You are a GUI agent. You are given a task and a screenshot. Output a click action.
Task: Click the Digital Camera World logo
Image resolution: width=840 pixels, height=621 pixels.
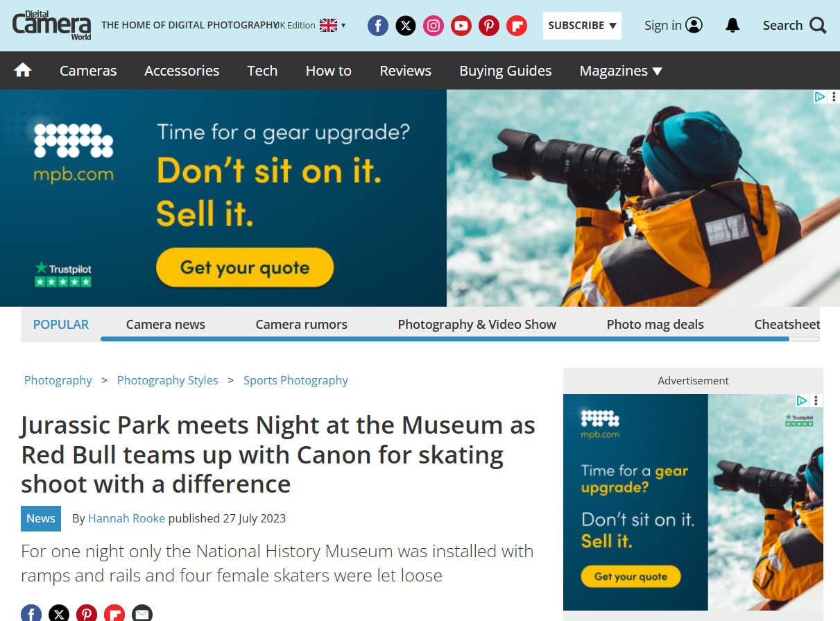pyautogui.click(x=51, y=25)
